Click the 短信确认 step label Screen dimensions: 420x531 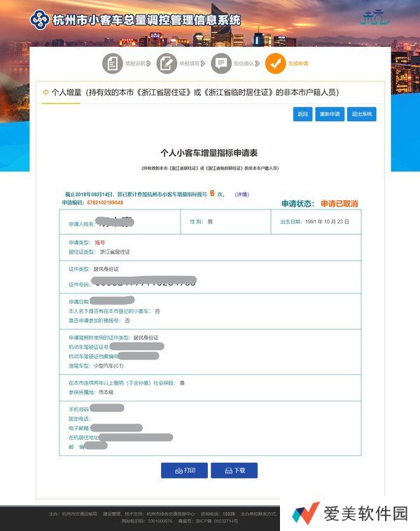[x=244, y=63]
